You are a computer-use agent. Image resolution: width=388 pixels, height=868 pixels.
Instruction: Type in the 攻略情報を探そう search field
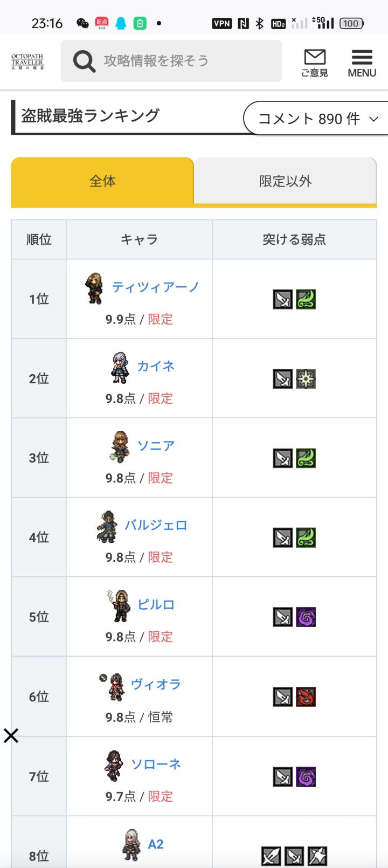(183, 61)
